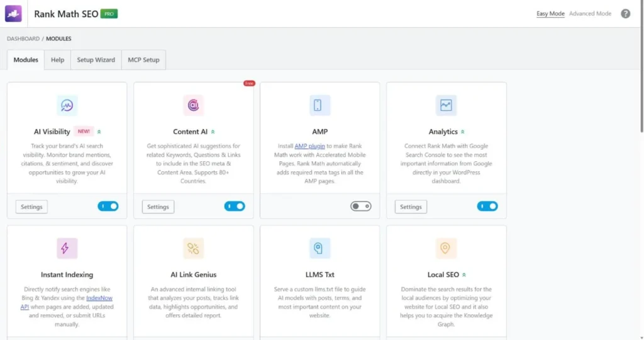Click the pro arrow icon beside Content AI
Screen dimensions: 644x340
point(213,132)
